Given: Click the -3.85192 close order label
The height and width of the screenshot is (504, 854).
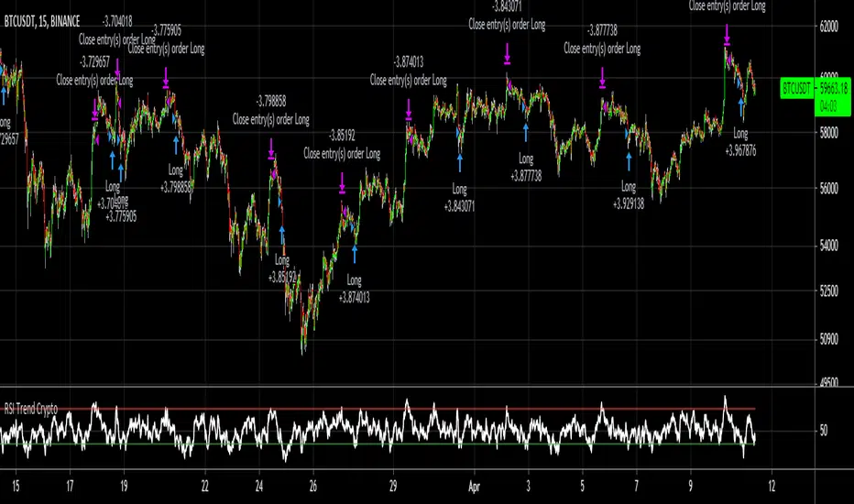Looking at the screenshot, I should click(x=342, y=145).
